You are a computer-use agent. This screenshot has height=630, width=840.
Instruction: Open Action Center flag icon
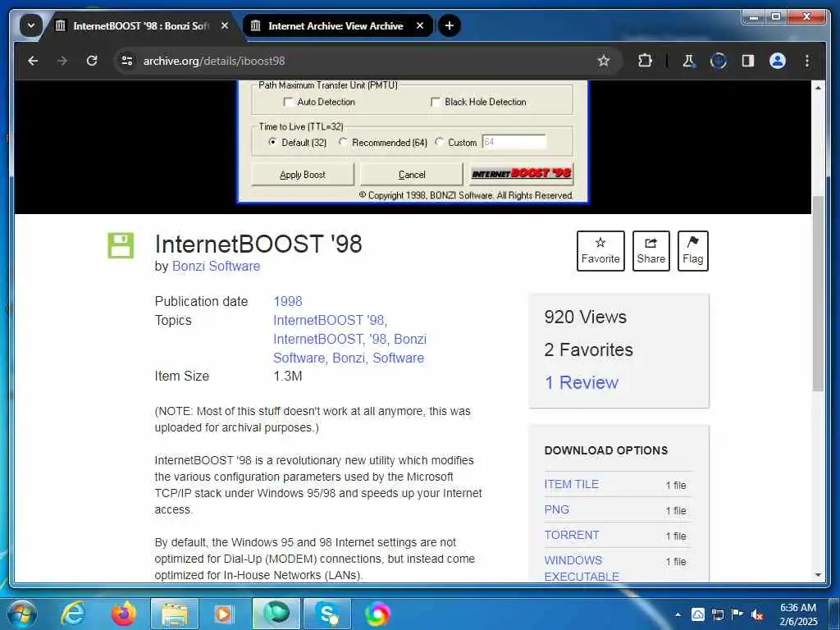(x=737, y=614)
